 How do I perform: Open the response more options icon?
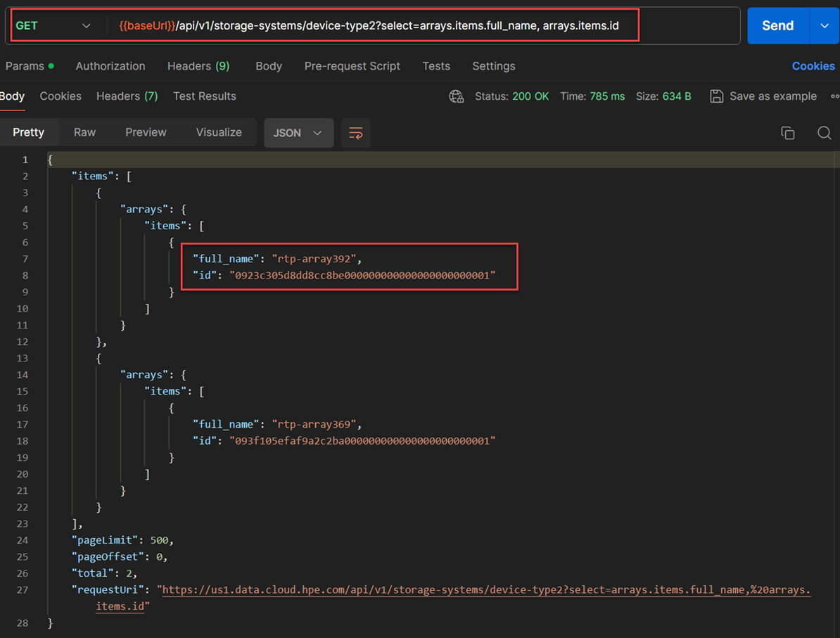(x=834, y=96)
